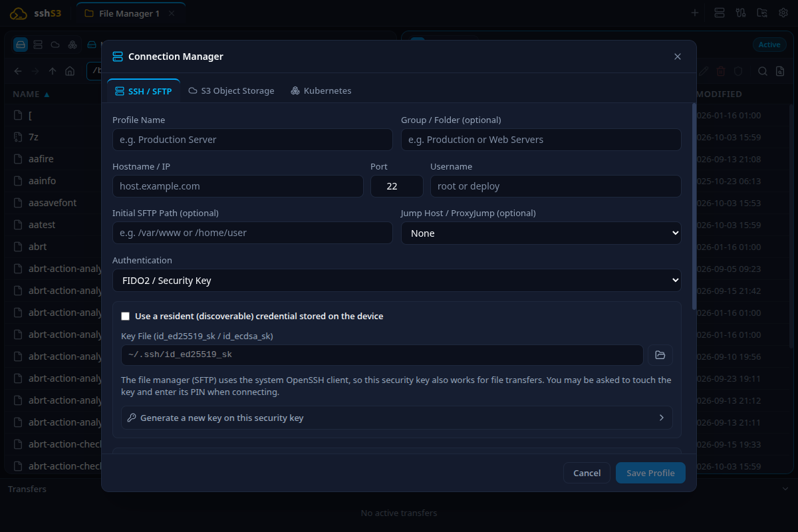Click the MODIFIED column header
Image resolution: width=798 pixels, height=532 pixels.
pyautogui.click(x=719, y=94)
